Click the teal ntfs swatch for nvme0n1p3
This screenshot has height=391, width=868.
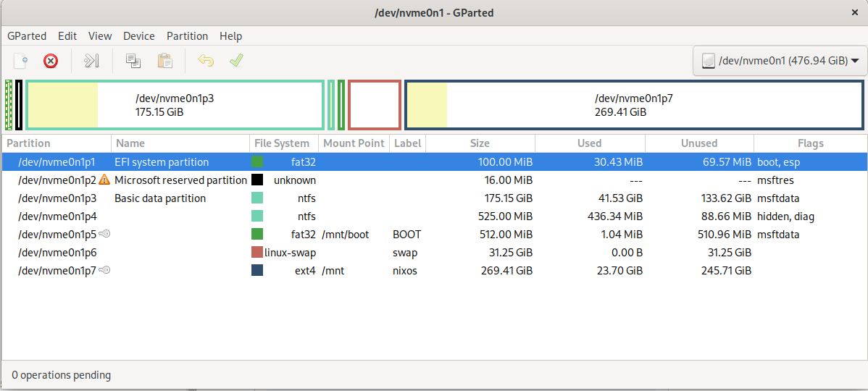(257, 198)
